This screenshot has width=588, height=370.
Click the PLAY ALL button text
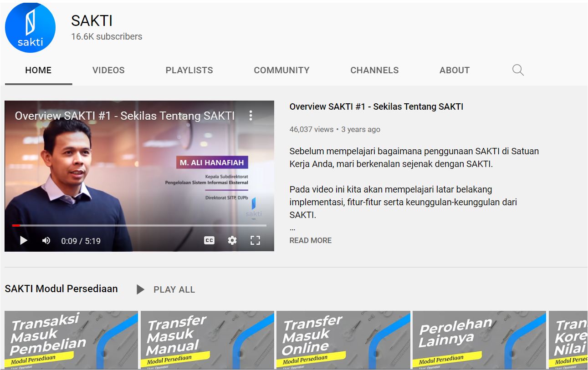point(174,289)
